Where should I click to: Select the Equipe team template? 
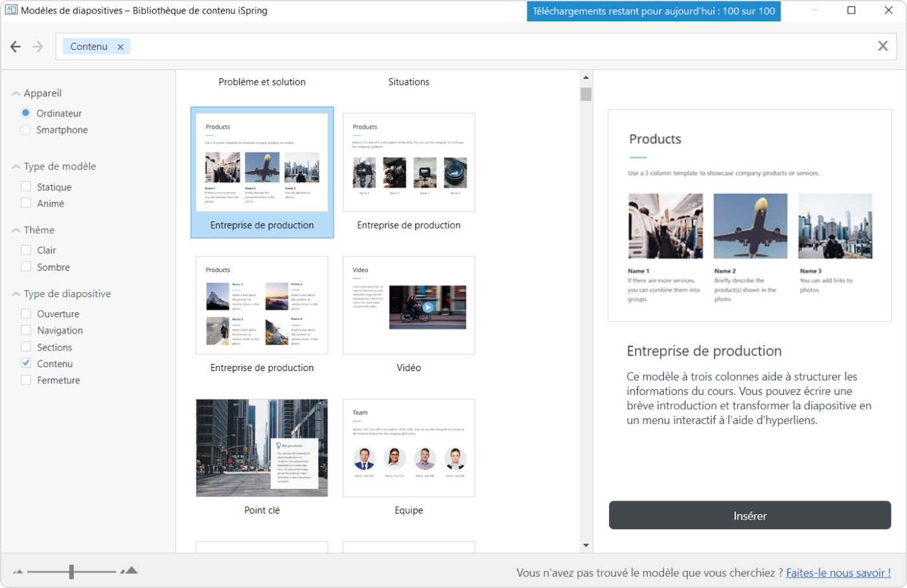(409, 448)
